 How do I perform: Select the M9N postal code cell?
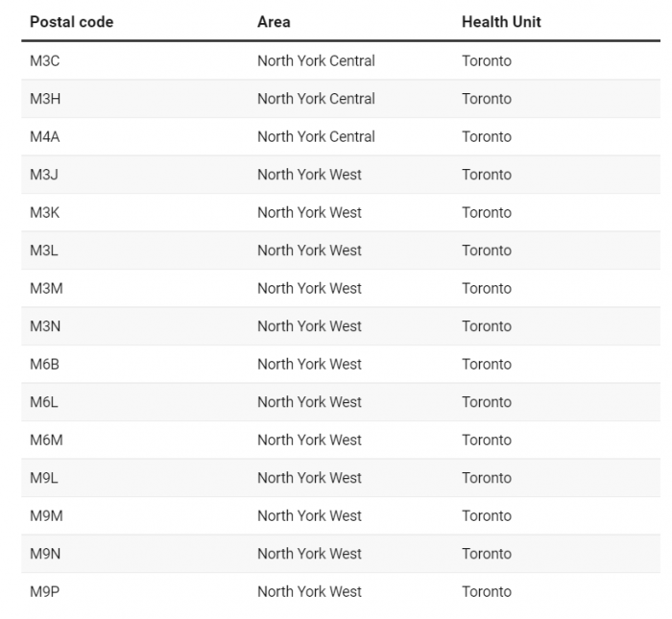pos(45,554)
